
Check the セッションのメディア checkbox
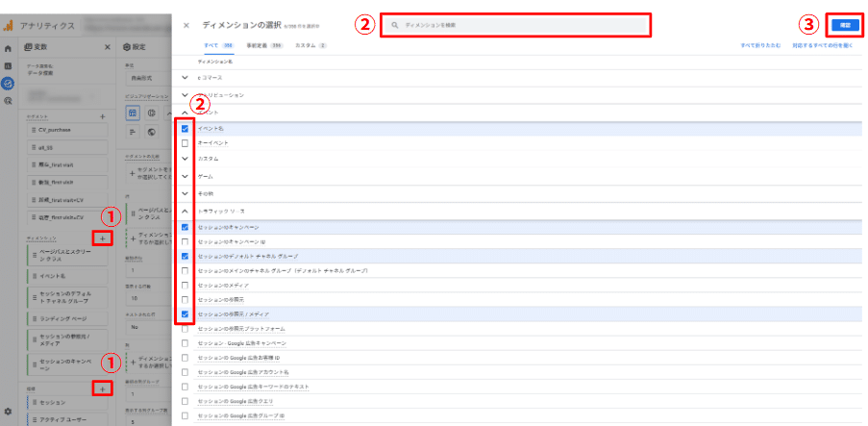tap(185, 286)
